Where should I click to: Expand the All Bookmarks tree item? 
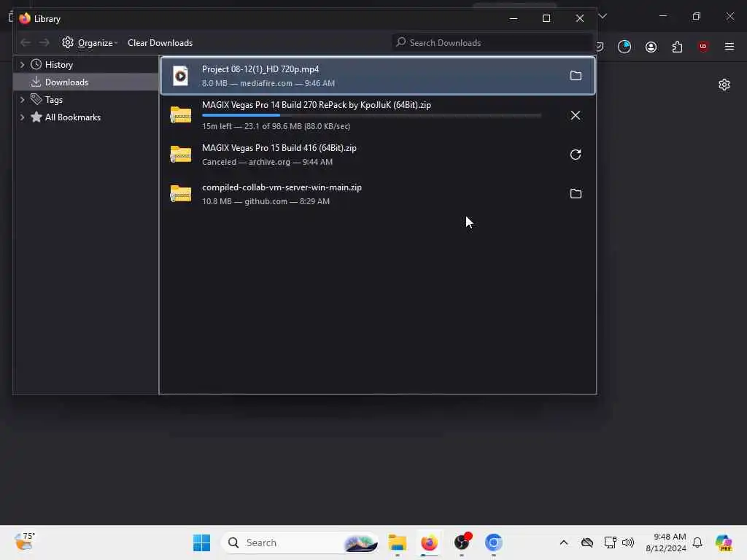(x=22, y=117)
